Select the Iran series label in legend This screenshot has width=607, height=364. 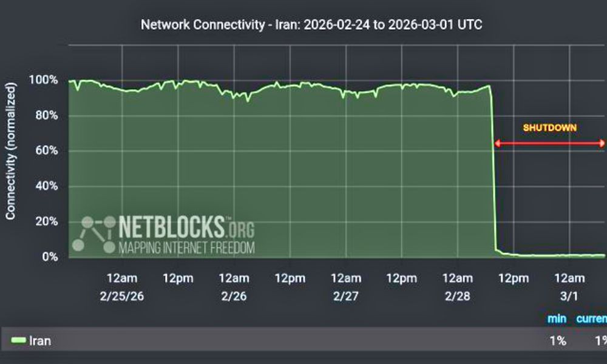40,341
